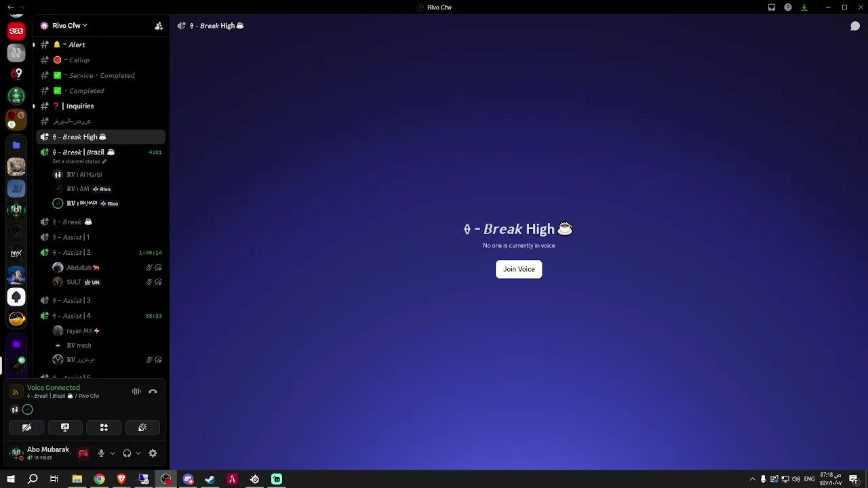Viewport: 868px width, 488px height.
Task: Click the taskbar clock
Action: tap(831, 479)
